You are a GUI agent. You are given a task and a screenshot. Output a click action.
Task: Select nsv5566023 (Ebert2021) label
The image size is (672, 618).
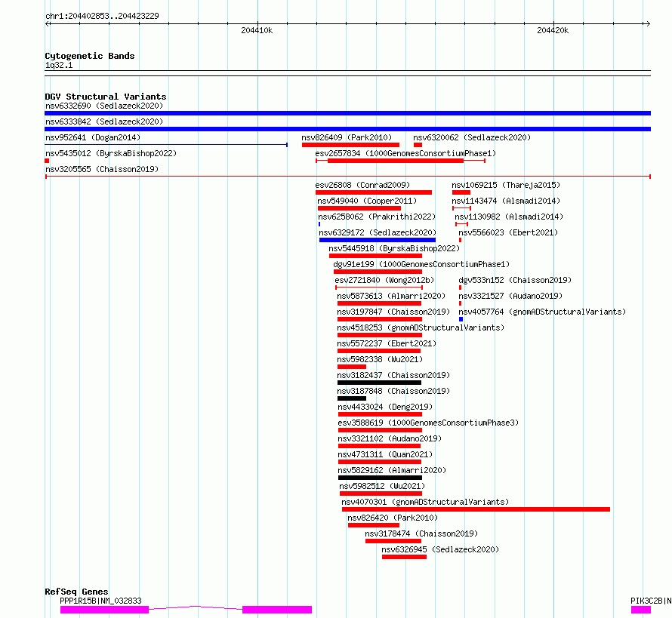coord(508,232)
